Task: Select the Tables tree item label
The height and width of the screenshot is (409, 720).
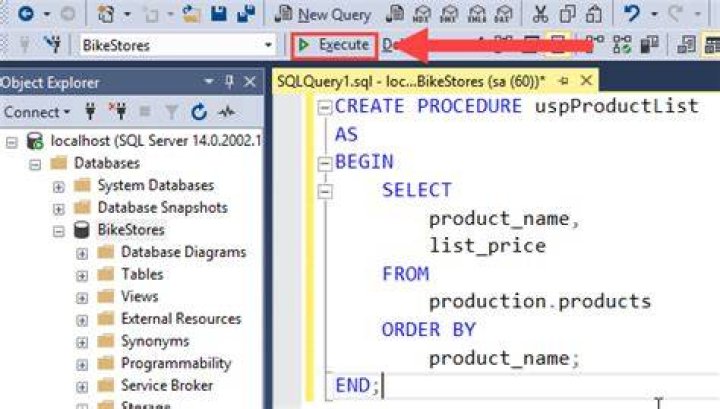Action: 142,275
